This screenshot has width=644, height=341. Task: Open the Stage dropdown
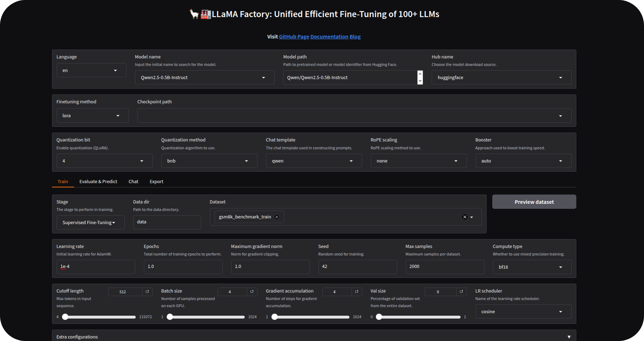tap(90, 222)
